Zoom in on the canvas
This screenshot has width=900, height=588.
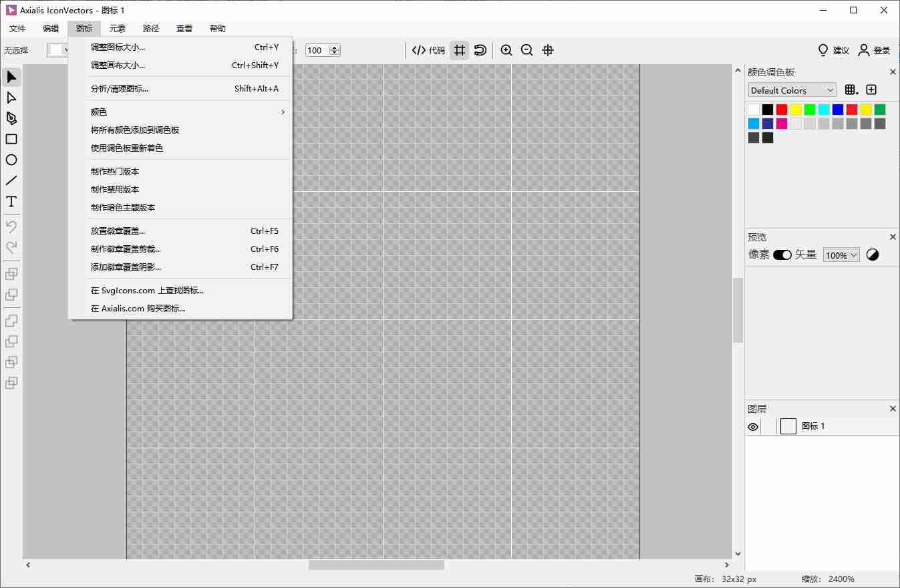coord(506,49)
